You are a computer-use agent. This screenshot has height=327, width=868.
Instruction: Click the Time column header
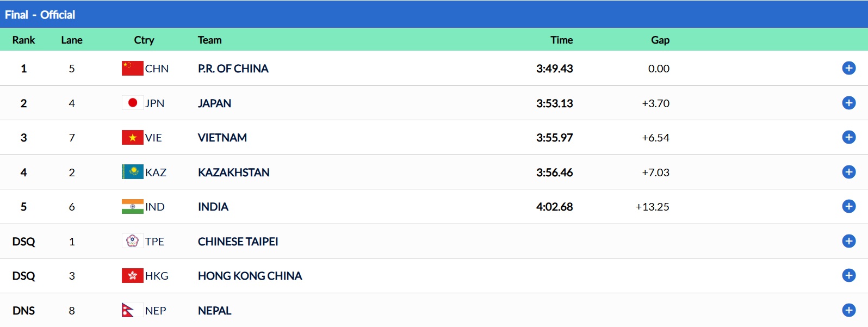coord(561,40)
